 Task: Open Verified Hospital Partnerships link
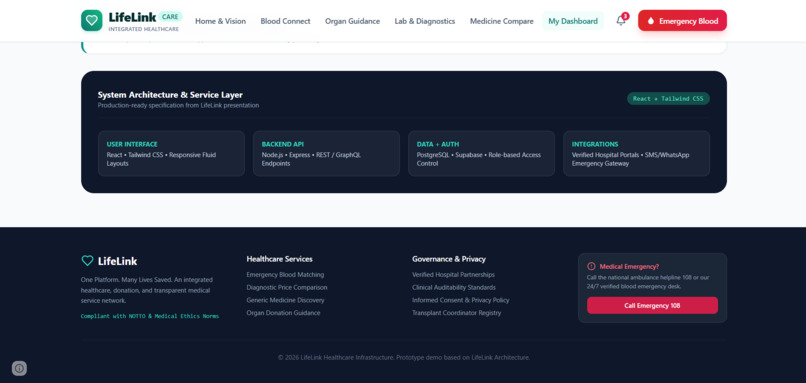[453, 275]
